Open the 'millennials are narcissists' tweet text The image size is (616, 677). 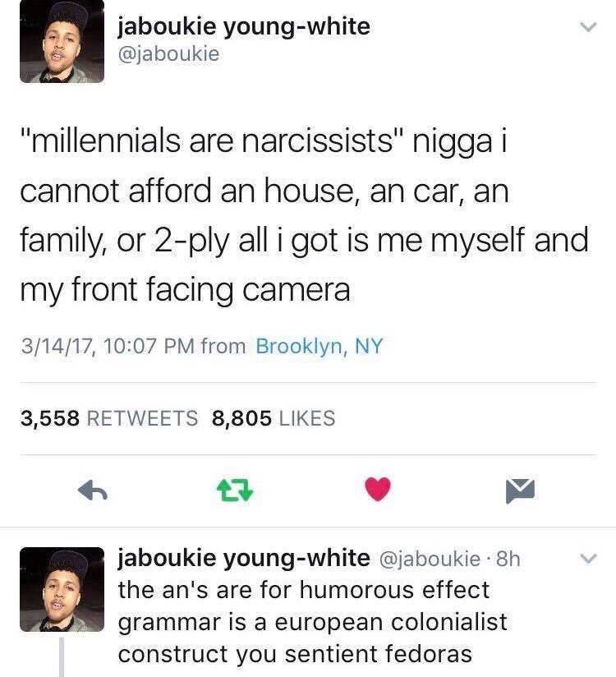pyautogui.click(x=305, y=215)
